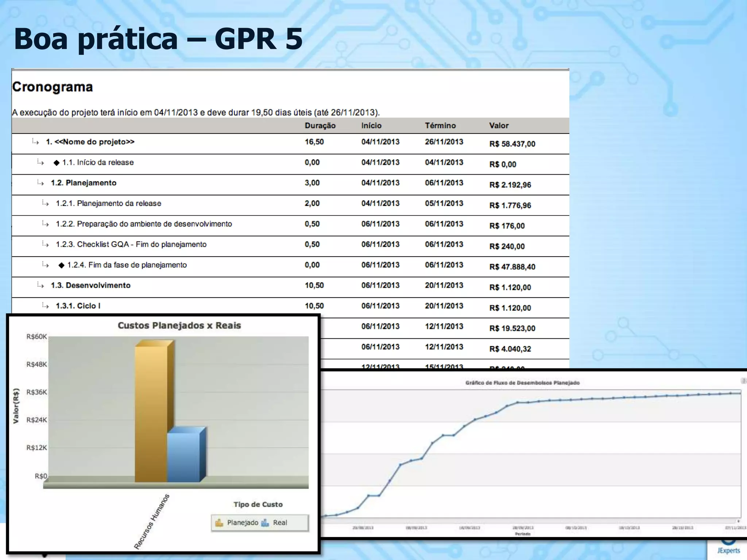This screenshot has width=747, height=560.
Task: Collapse the '1.3.1. Ciclo I' tree arrow
Action: point(45,306)
